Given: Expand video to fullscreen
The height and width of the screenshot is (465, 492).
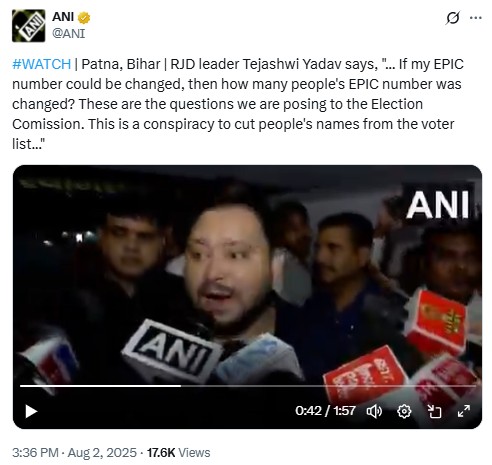Looking at the screenshot, I should tap(464, 411).
